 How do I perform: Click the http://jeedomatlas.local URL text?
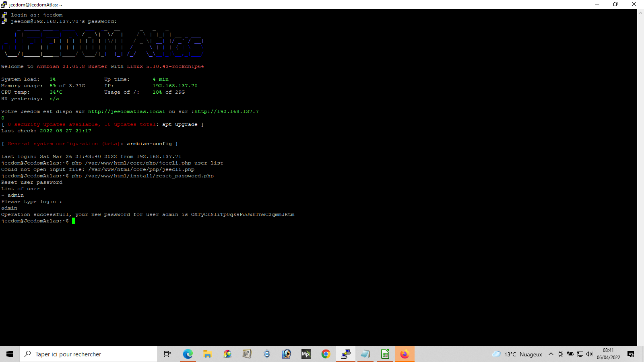pyautogui.click(x=127, y=111)
